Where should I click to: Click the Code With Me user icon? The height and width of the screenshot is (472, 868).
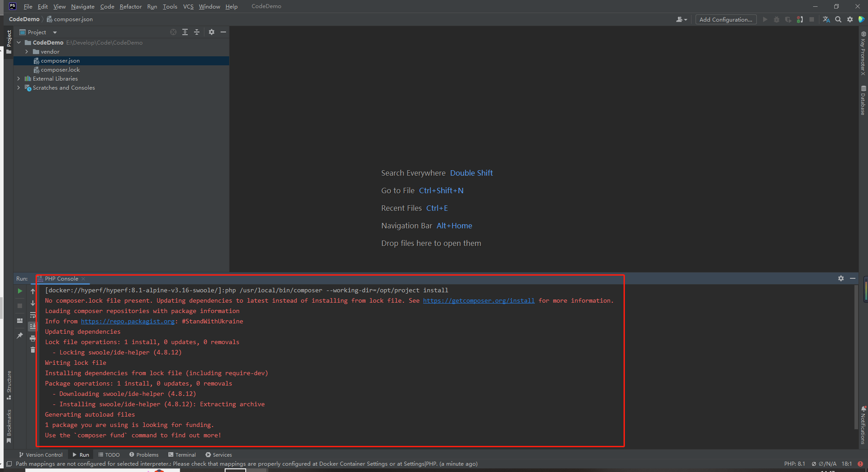pos(679,19)
